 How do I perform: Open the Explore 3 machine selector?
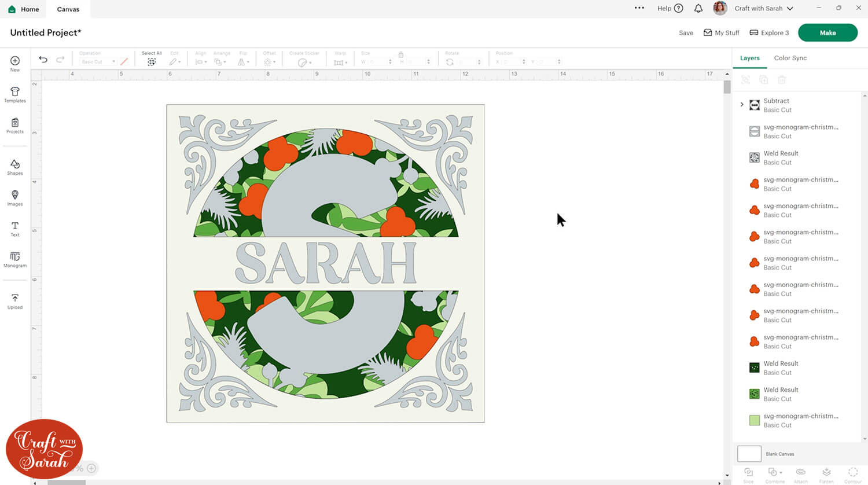[769, 33]
